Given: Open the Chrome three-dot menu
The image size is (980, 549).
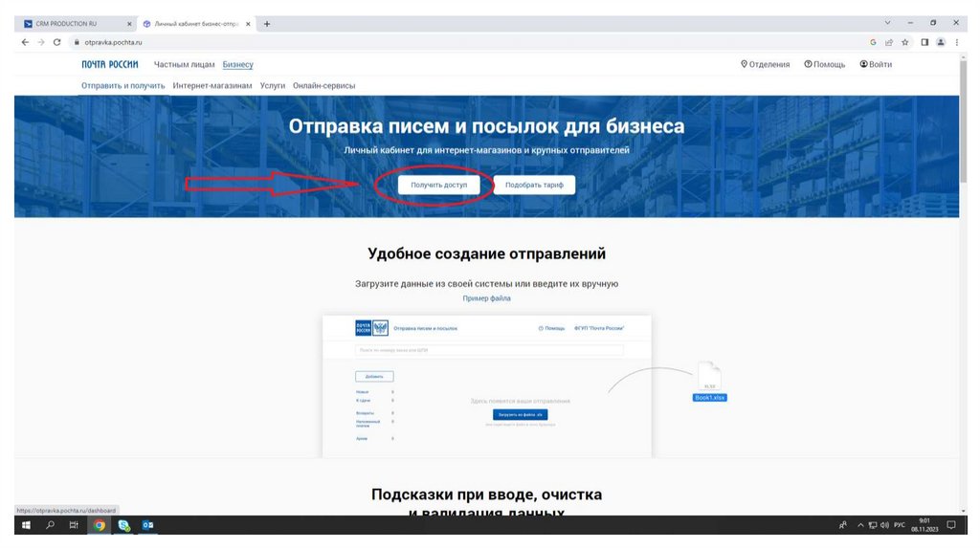Looking at the screenshot, I should click(x=957, y=42).
